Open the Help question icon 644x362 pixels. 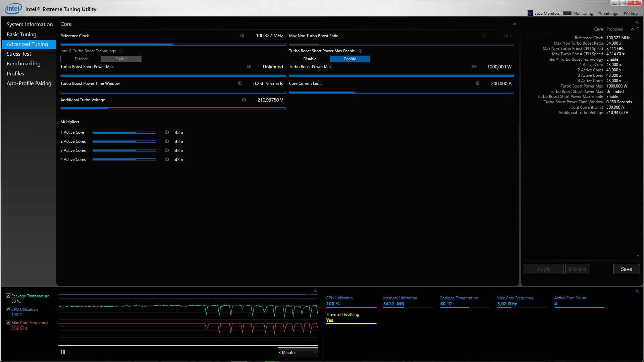tap(626, 13)
